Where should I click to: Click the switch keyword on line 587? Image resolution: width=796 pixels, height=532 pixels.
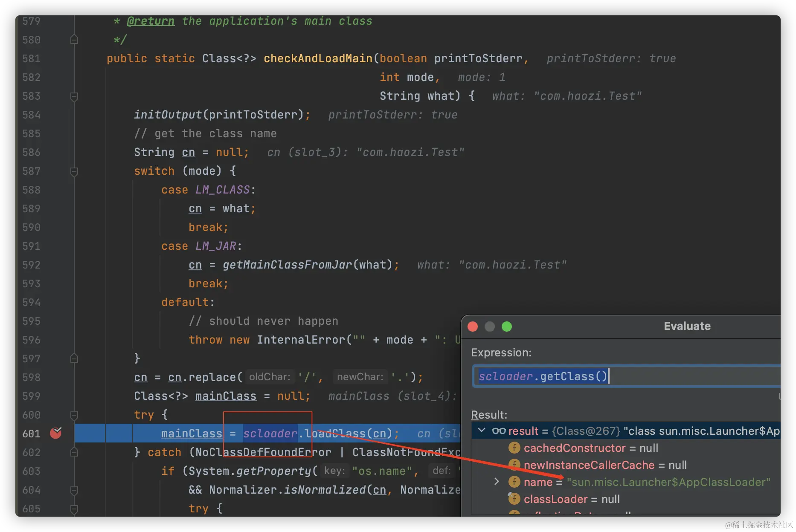tap(154, 171)
